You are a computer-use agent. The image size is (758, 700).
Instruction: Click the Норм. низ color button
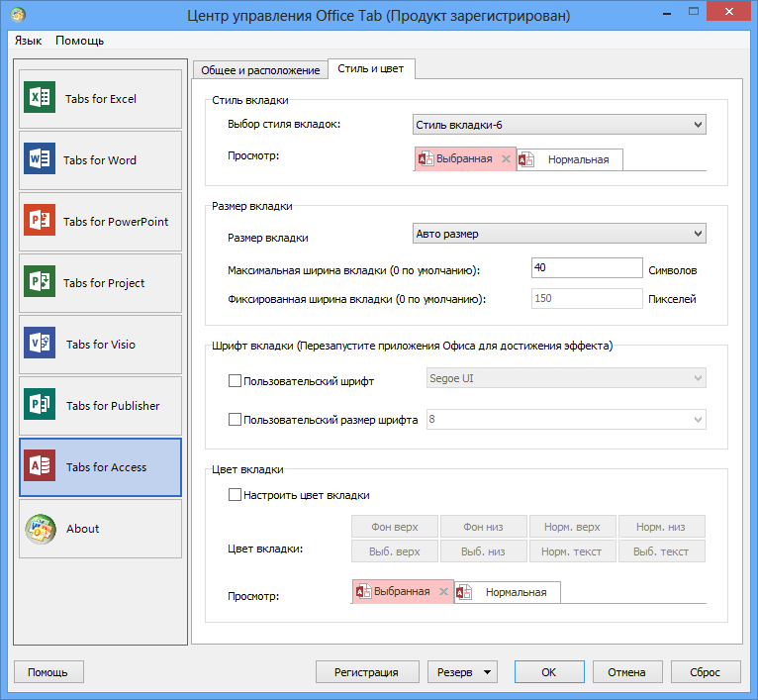point(661,527)
